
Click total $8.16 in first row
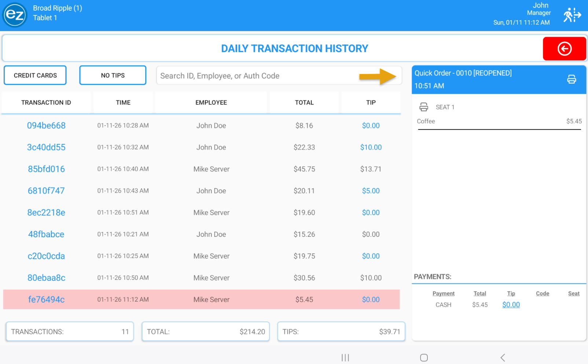[x=304, y=125]
